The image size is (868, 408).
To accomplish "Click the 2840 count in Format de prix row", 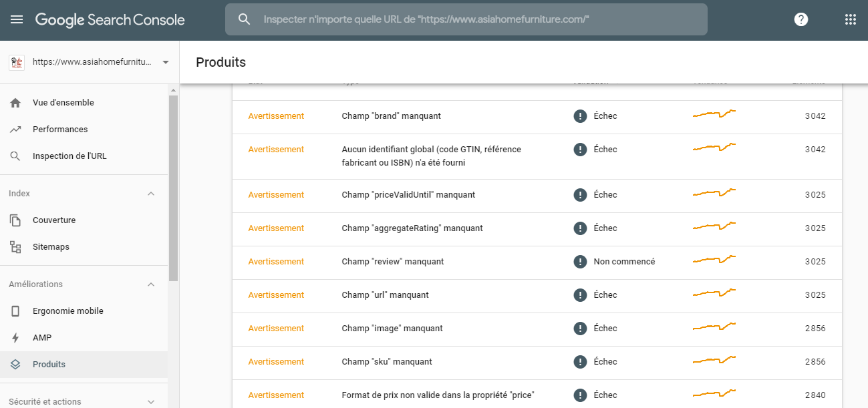I will coord(815,395).
